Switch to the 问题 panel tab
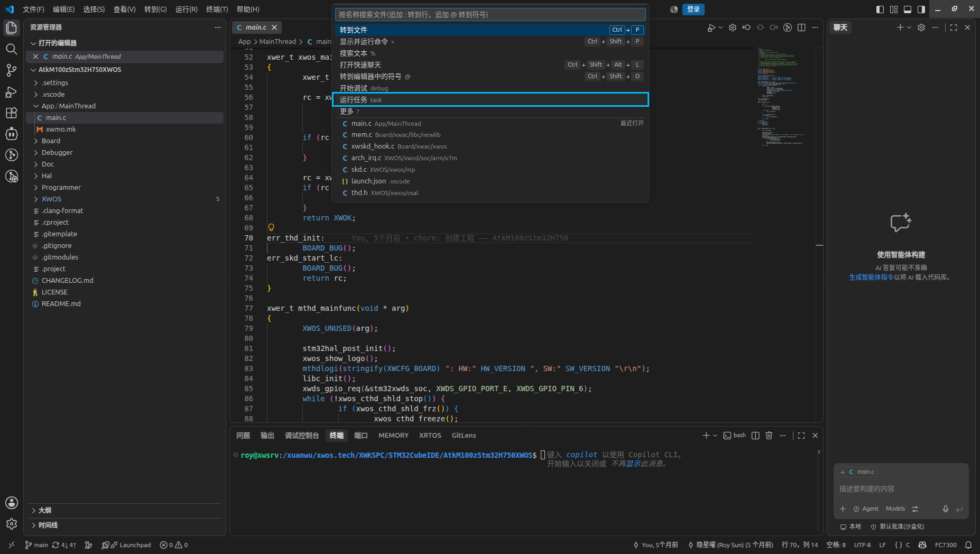Viewport: 980px width, 554px height. click(243, 436)
